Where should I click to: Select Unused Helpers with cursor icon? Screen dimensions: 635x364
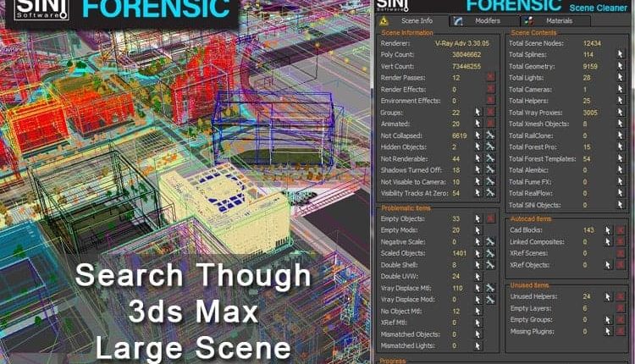[x=608, y=297]
